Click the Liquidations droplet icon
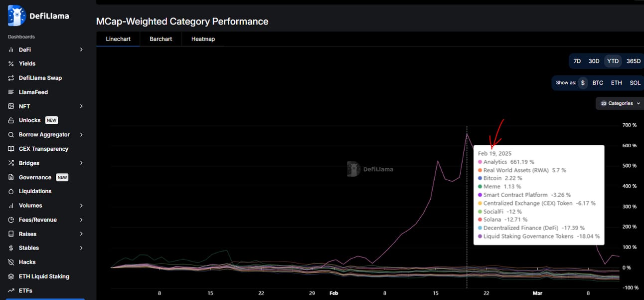This screenshot has width=644, height=300. 11,191
